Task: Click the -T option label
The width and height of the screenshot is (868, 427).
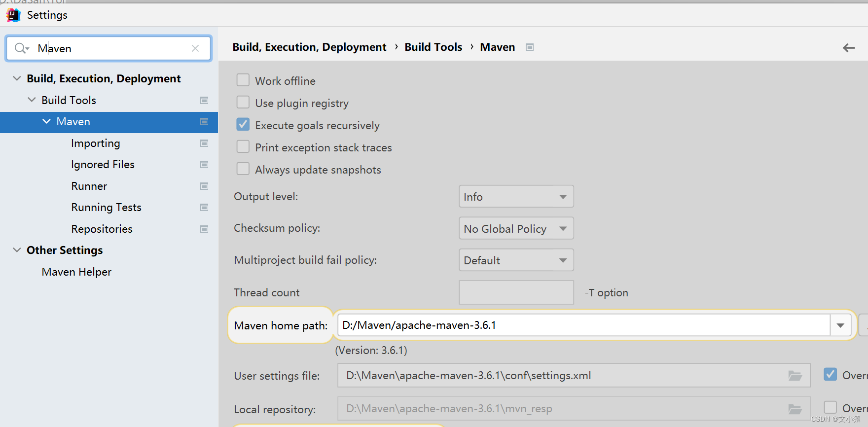Action: point(606,293)
